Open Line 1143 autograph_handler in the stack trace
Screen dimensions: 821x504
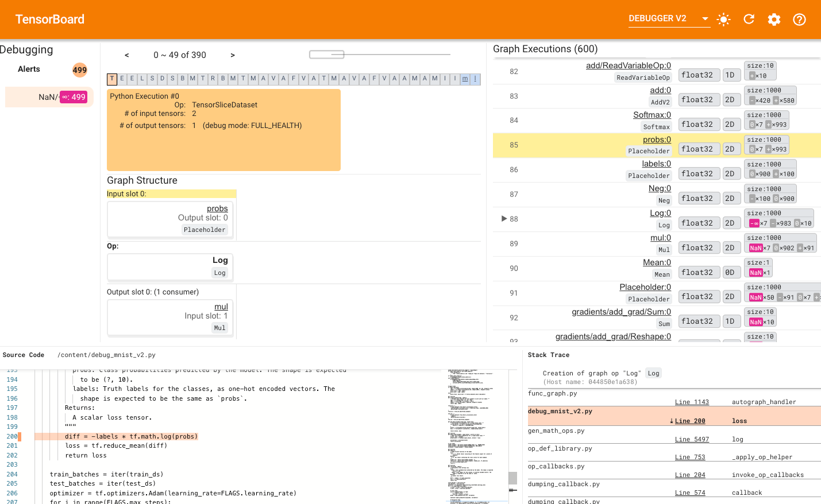tap(692, 402)
